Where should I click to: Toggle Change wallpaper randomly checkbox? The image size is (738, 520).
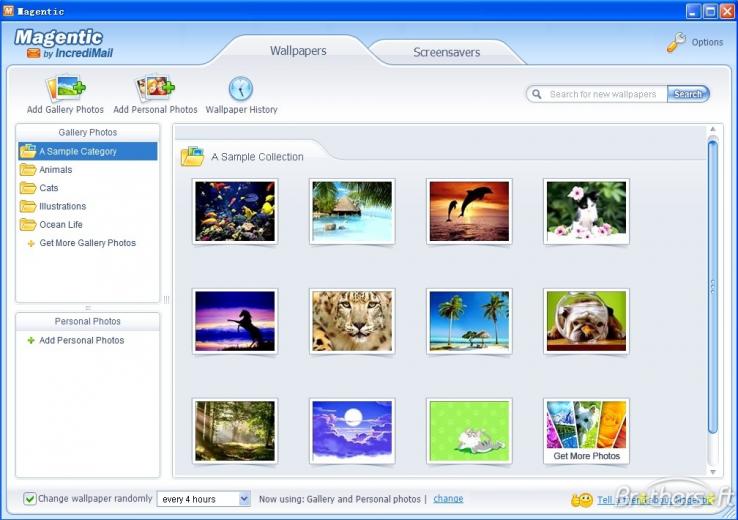pyautogui.click(x=30, y=498)
